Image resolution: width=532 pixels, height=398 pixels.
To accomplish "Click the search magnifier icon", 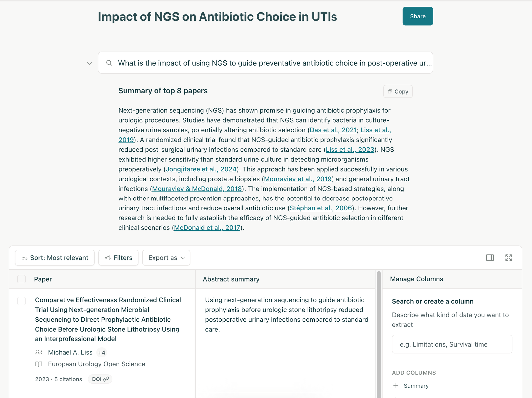I will [x=109, y=63].
